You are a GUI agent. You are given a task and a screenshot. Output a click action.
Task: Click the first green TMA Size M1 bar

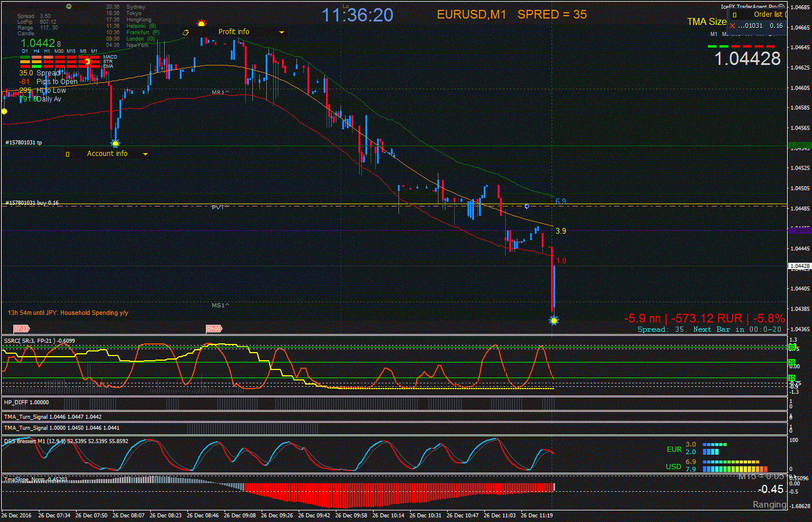(x=713, y=46)
